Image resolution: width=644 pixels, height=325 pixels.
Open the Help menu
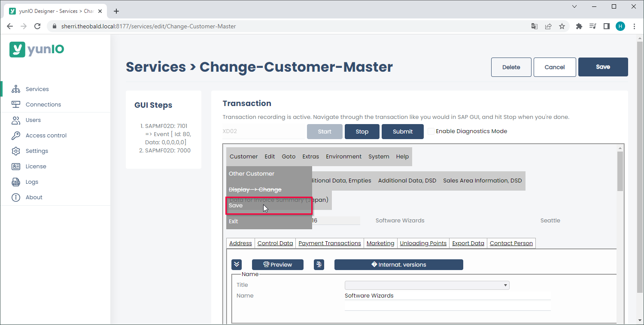402,157
